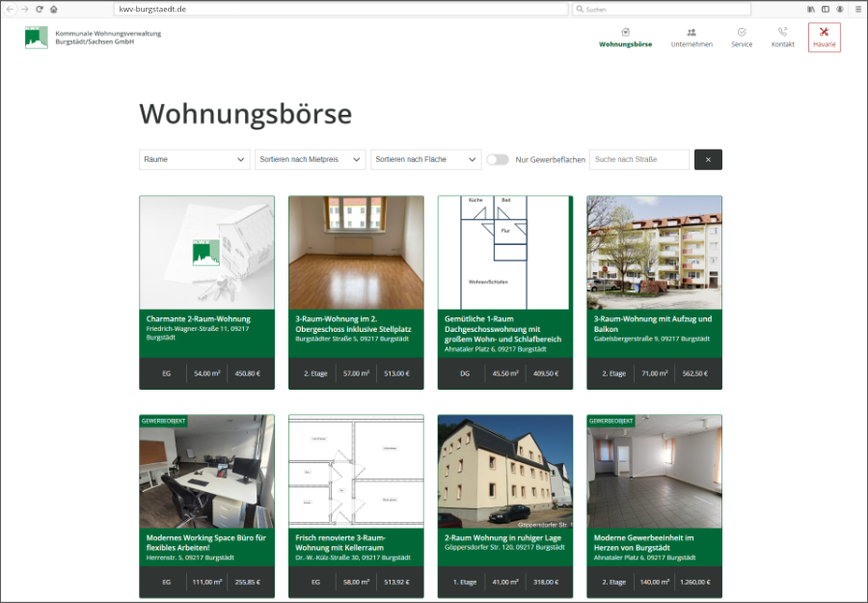
Task: Click the browser Suchen search field
Action: 662,9
